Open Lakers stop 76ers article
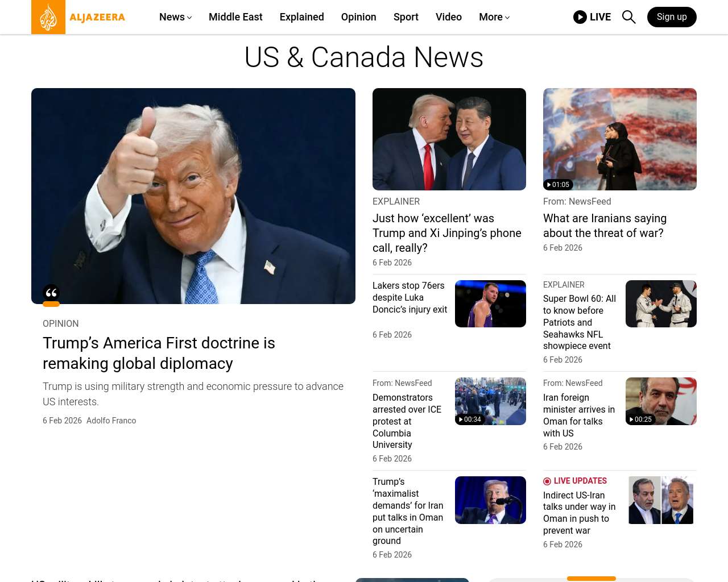Screen dimensions: 728x582 409,297
